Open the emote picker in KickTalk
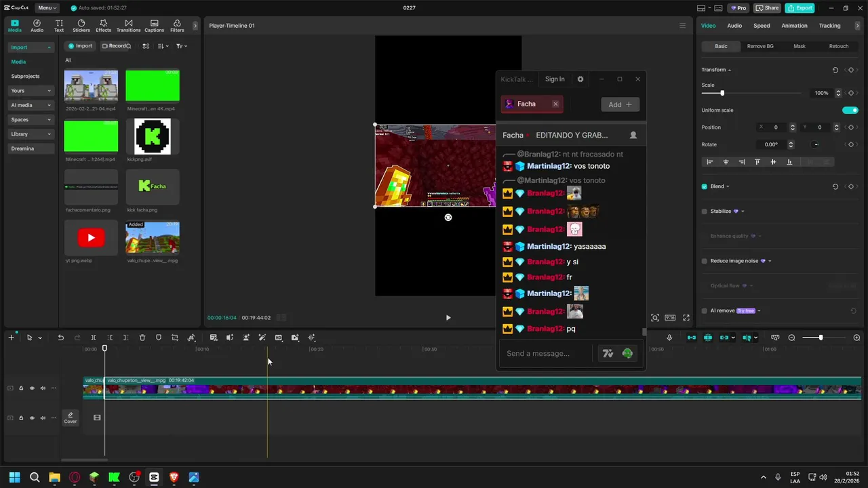Screen dimensions: 868x488 coord(627,353)
